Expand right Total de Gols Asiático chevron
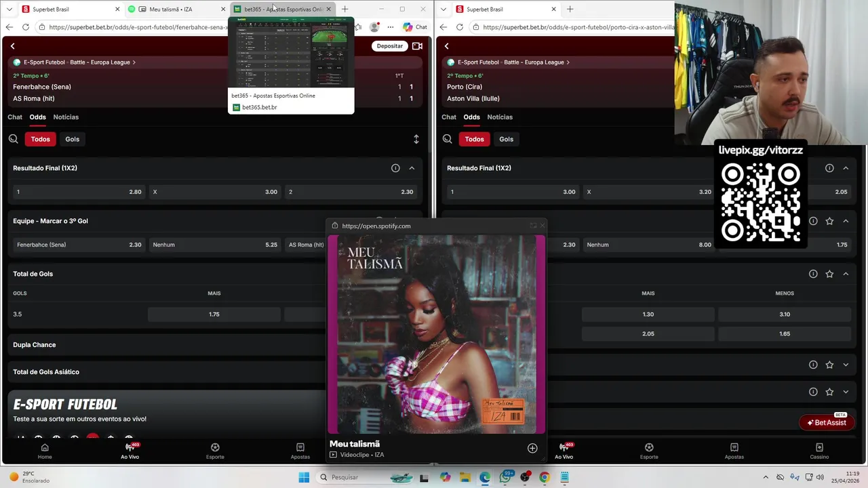 click(x=846, y=392)
